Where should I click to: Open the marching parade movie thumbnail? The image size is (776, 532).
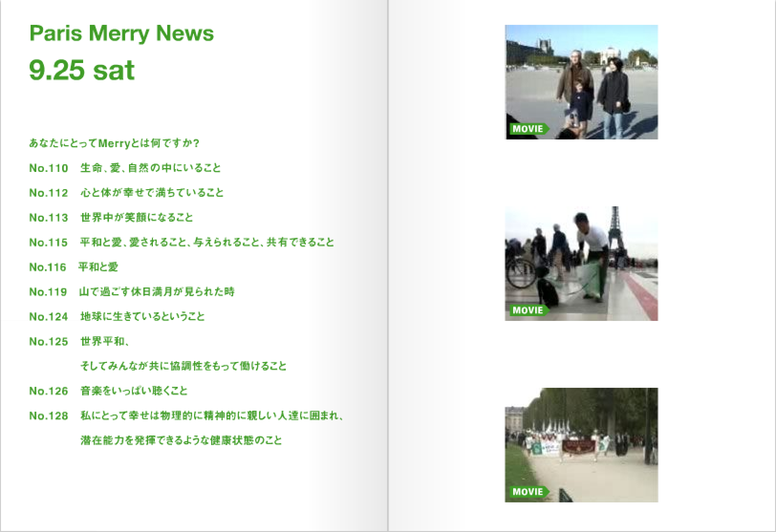point(582,445)
